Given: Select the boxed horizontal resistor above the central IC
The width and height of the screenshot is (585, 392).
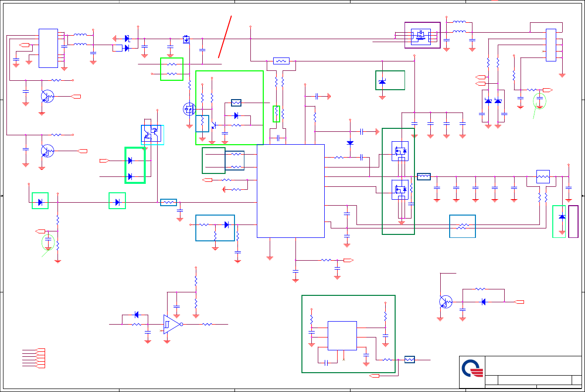Looking at the screenshot, I should 281,61.
